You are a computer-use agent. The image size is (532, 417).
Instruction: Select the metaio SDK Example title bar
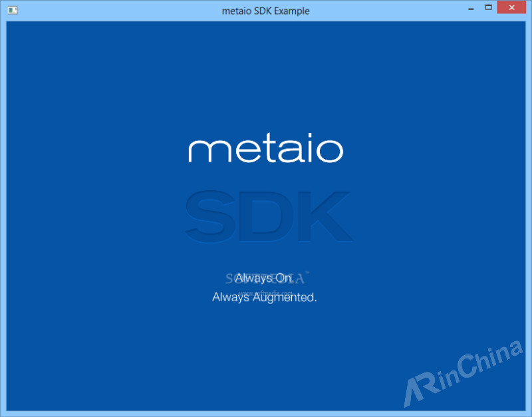(265, 11)
